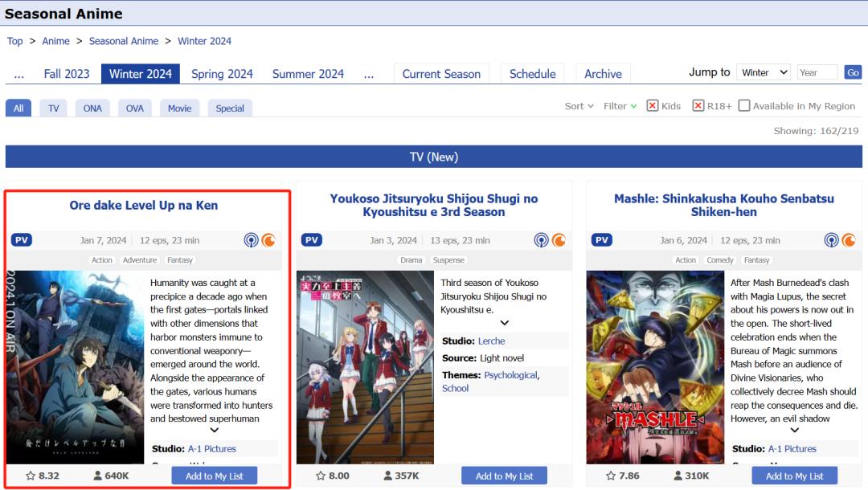The image size is (868, 490).
Task: Expand synopsis of Youkoso Jitsuryoku 3rd Season
Action: [504, 323]
